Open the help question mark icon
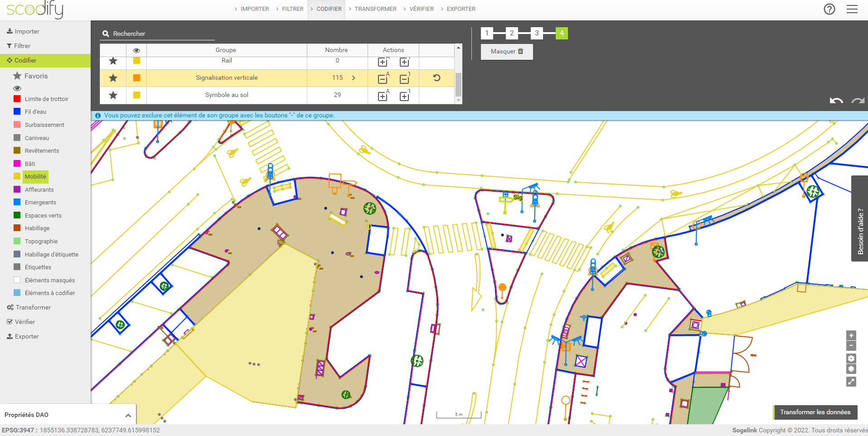This screenshot has width=868, height=436. 829,9
